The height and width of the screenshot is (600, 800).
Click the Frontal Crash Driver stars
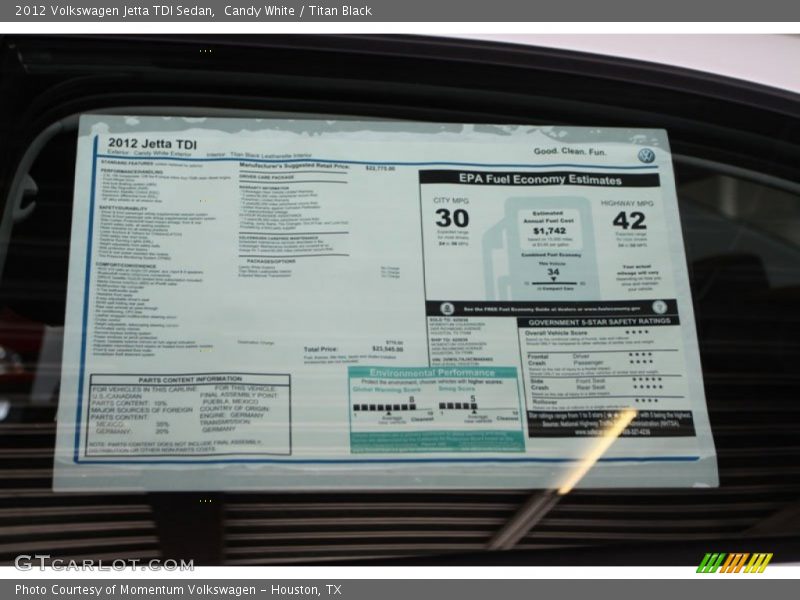[x=640, y=355]
